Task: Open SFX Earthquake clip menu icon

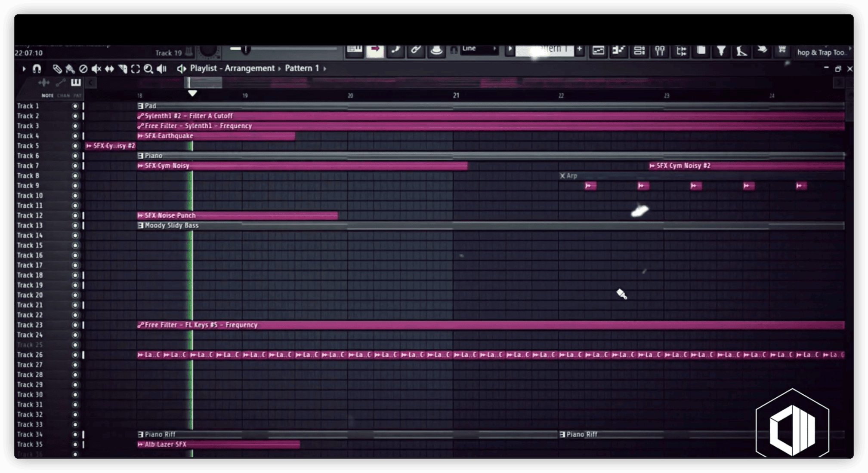Action: [x=140, y=136]
